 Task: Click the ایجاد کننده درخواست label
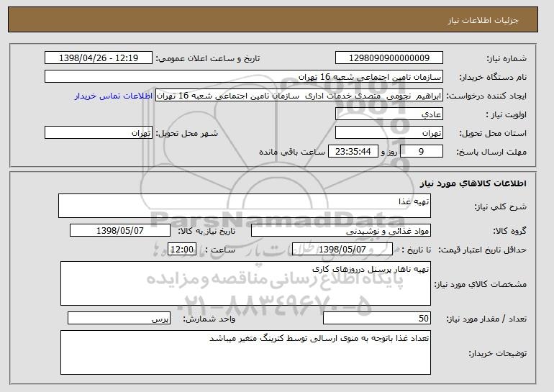tap(486, 96)
